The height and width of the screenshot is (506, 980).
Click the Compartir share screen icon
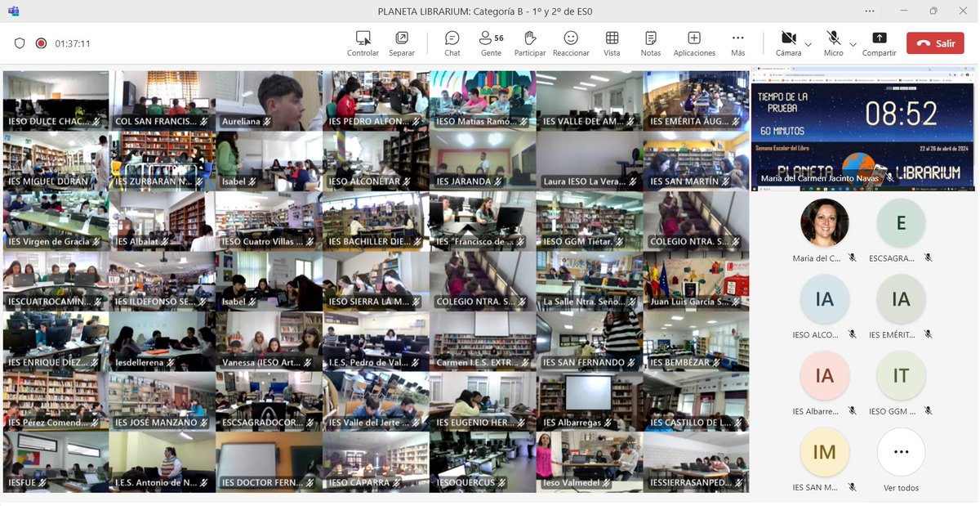point(879,38)
